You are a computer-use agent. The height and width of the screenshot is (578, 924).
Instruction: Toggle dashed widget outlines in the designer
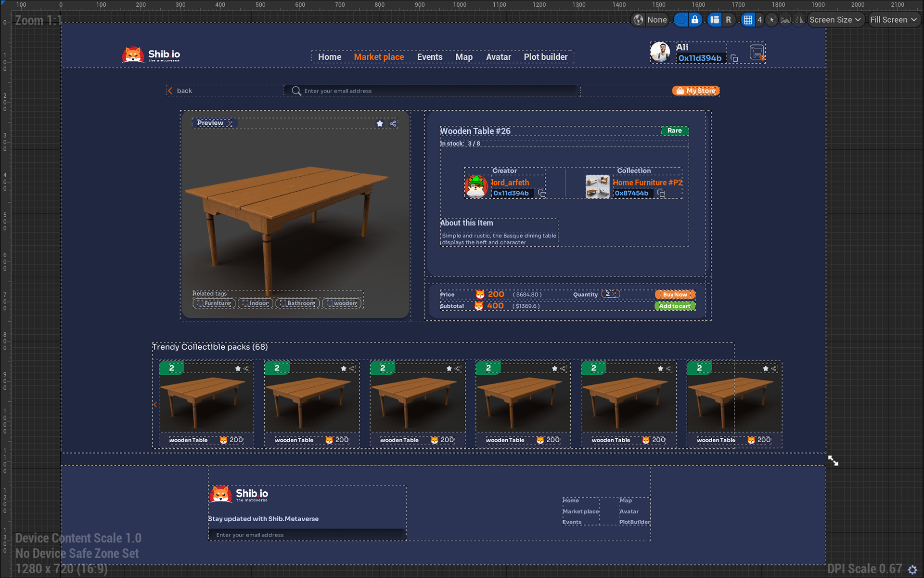680,20
